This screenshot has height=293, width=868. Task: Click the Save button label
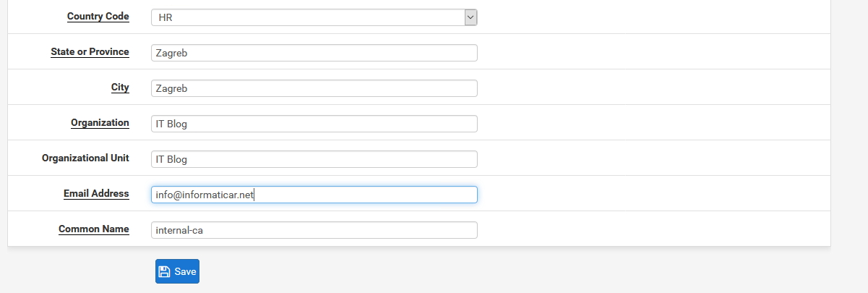(185, 272)
